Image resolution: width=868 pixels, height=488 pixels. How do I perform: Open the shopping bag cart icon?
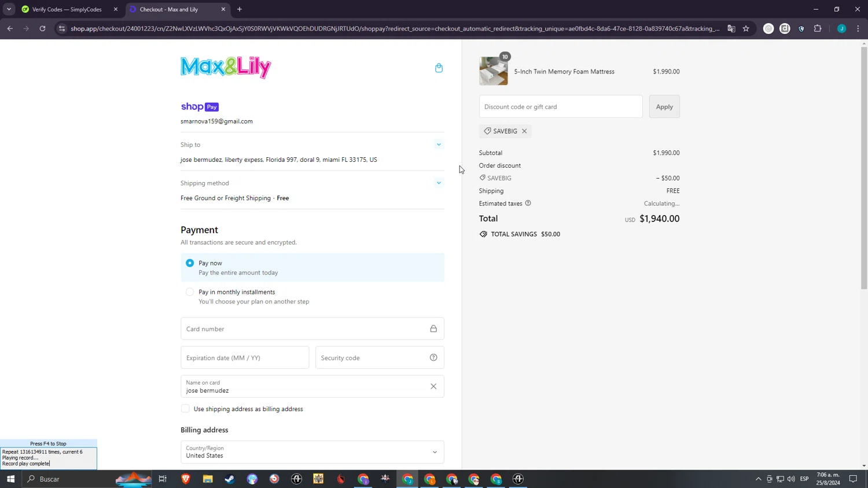[x=439, y=68]
